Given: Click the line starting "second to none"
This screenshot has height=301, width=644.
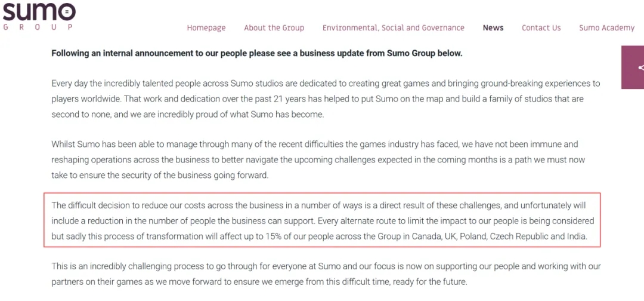Looking at the screenshot, I should (x=187, y=115).
